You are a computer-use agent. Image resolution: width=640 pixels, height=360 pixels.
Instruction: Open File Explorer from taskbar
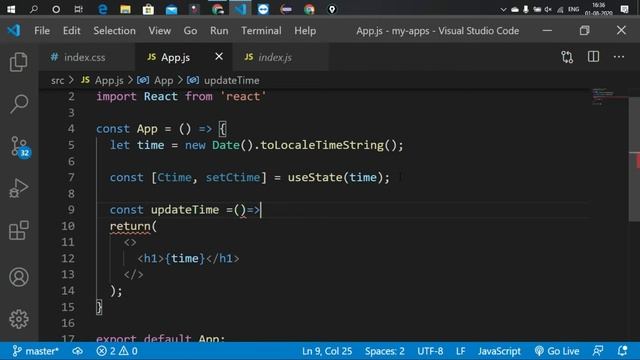coord(125,9)
